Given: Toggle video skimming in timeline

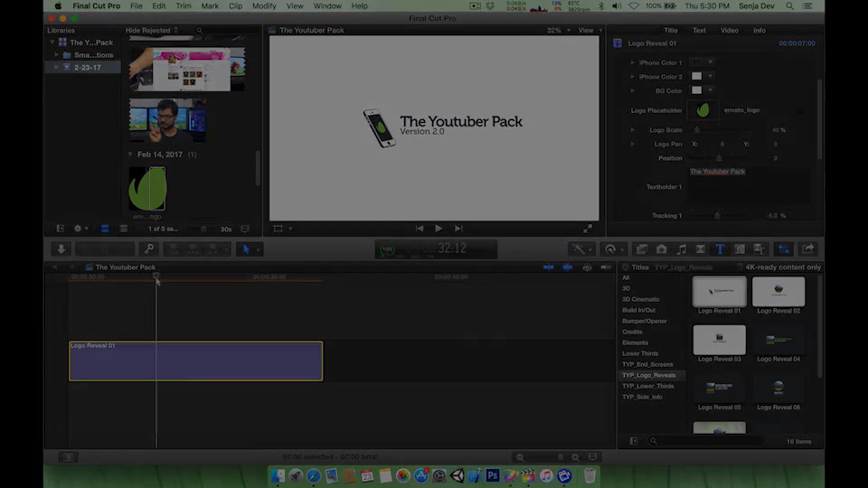Looking at the screenshot, I should click(549, 267).
